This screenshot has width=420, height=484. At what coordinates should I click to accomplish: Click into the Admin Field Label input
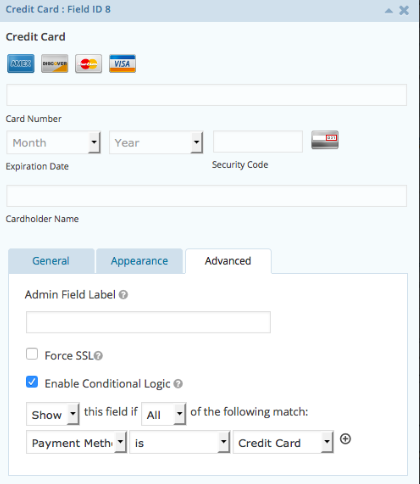point(148,322)
